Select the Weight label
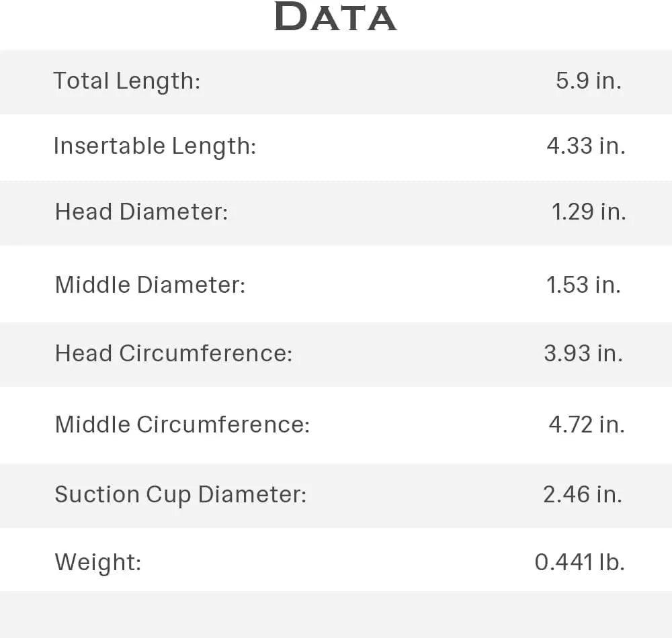The image size is (672, 638). click(x=97, y=563)
